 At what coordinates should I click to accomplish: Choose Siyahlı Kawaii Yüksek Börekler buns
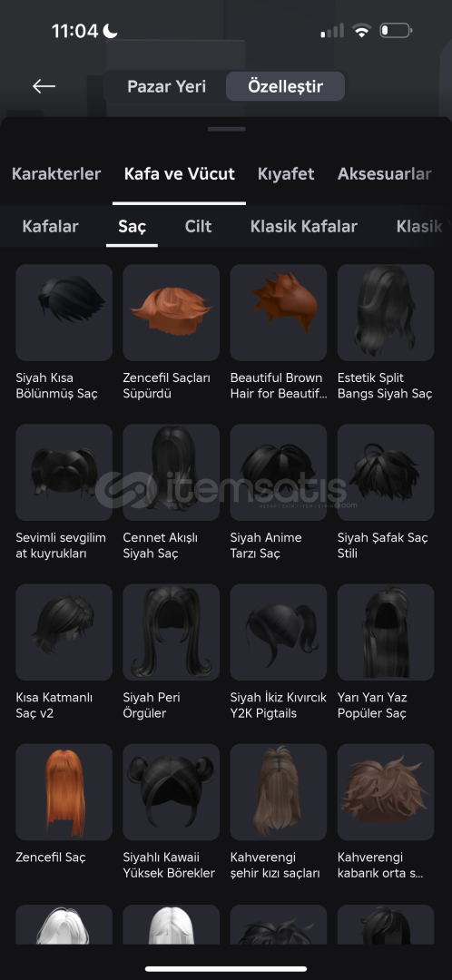[172, 792]
